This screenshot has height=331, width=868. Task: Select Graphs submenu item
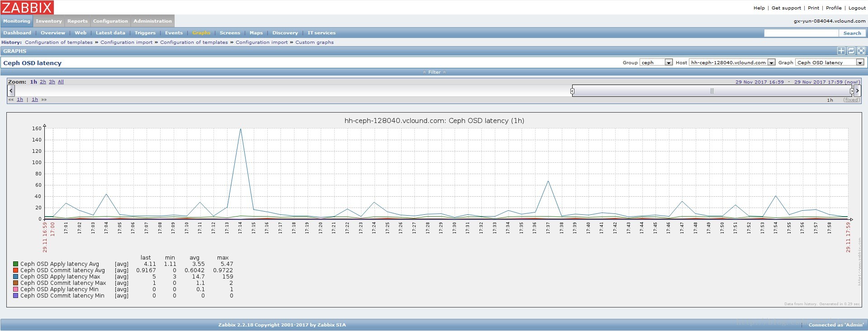(x=201, y=33)
